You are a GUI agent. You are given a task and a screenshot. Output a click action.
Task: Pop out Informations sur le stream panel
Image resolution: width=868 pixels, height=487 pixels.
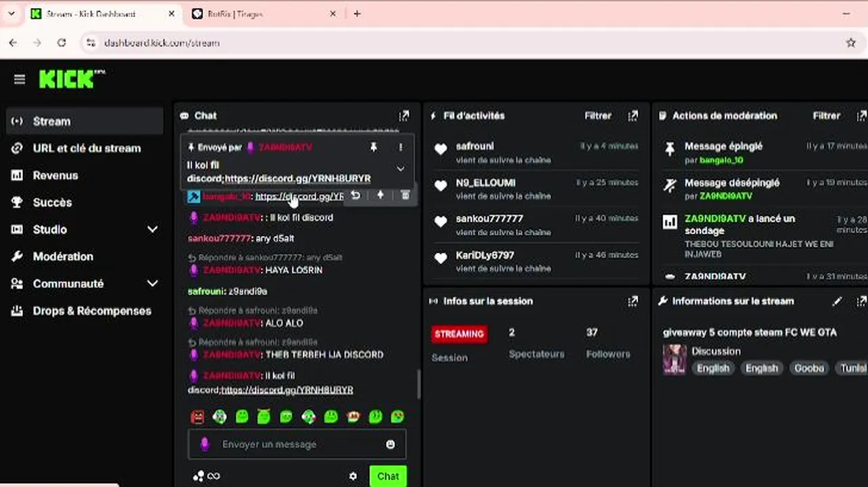(862, 301)
